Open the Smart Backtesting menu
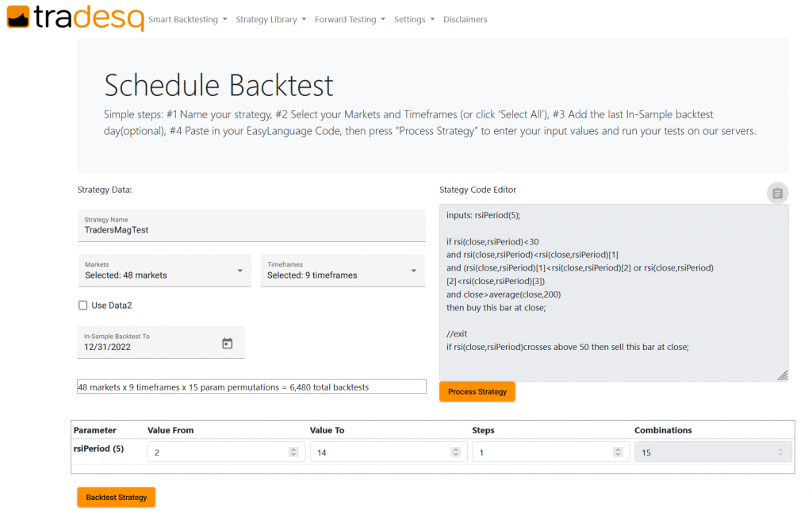 [x=187, y=19]
